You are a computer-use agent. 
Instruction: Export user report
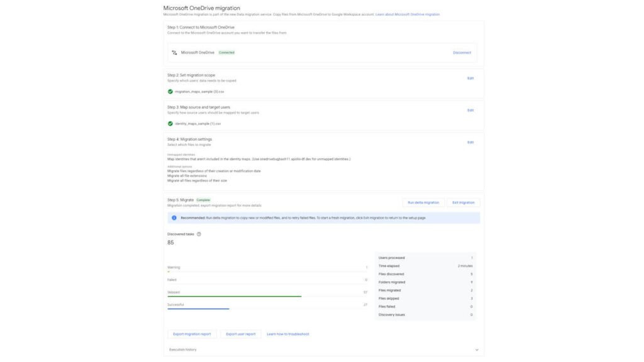tap(241, 334)
